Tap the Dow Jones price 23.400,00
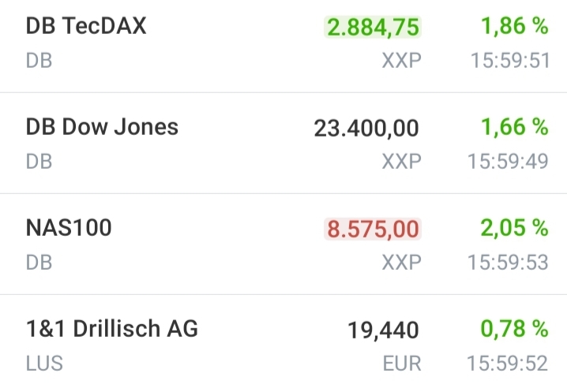Image resolution: width=567 pixels, height=392 pixels. 366,129
